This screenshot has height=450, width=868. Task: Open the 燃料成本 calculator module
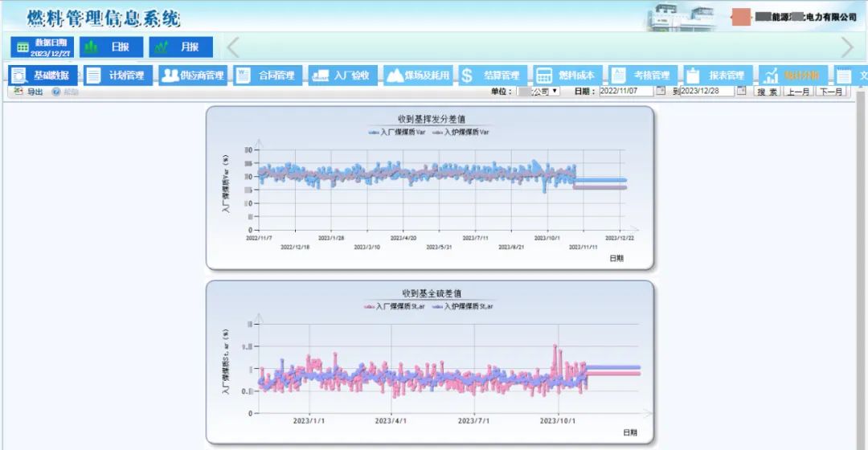[544, 76]
